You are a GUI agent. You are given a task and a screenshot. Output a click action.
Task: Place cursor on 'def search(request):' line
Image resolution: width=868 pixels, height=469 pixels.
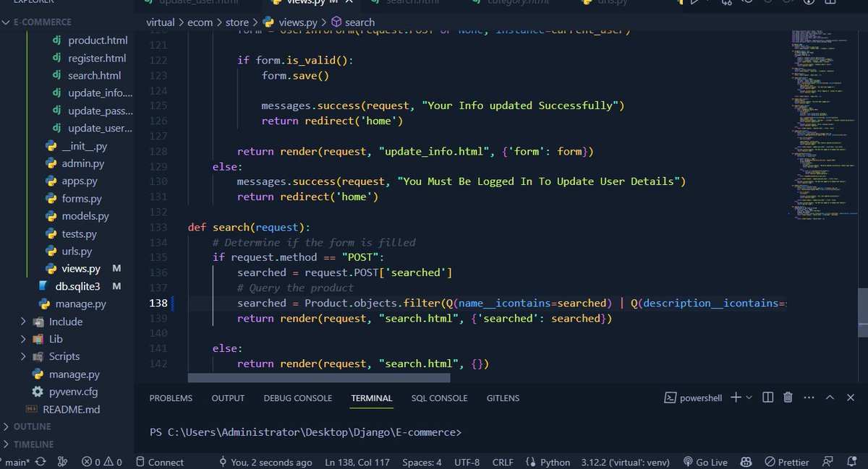[249, 227]
